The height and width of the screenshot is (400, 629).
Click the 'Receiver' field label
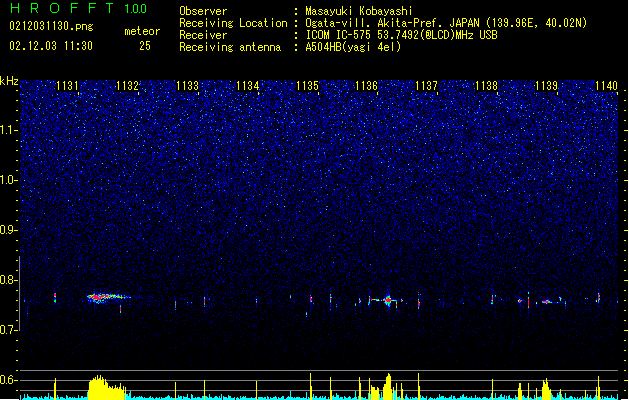[x=203, y=35]
